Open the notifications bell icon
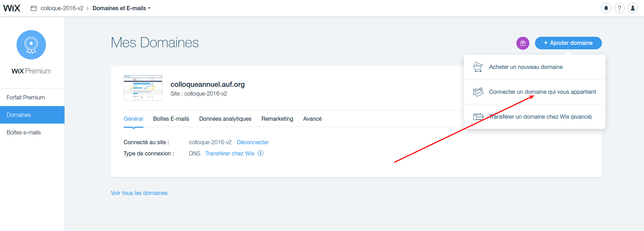The image size is (644, 231). [x=606, y=8]
